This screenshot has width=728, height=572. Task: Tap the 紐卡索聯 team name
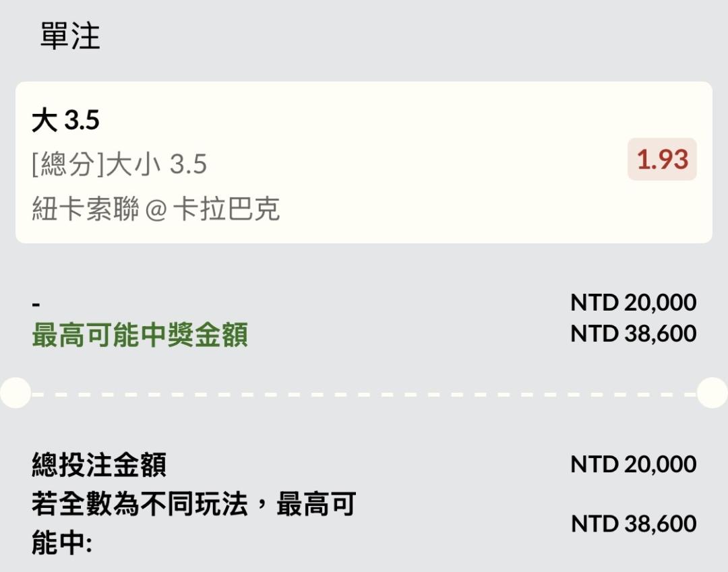coord(86,210)
